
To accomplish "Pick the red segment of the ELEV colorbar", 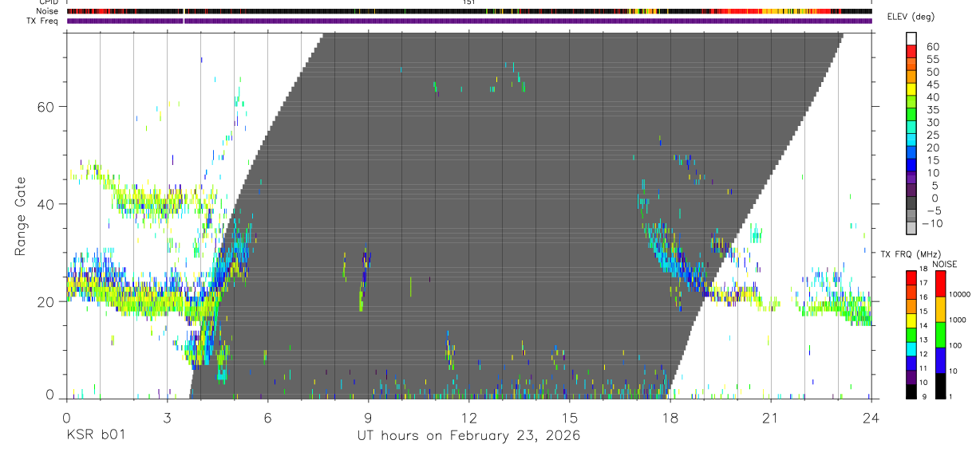I will [x=911, y=52].
